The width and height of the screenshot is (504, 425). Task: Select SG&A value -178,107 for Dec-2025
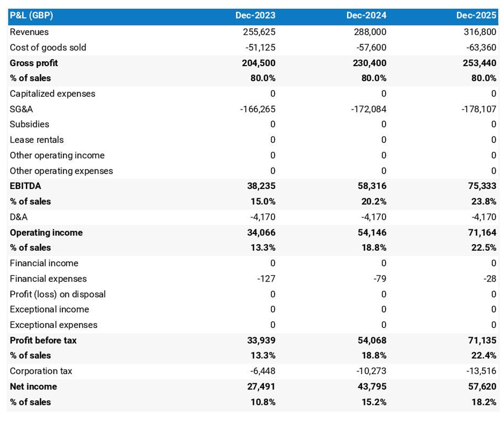click(x=479, y=109)
